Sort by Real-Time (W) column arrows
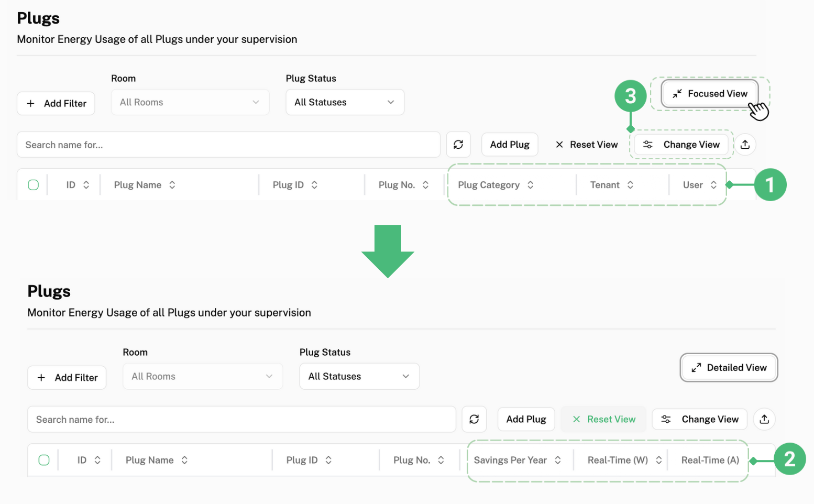Image resolution: width=814 pixels, height=504 pixels. tap(658, 460)
